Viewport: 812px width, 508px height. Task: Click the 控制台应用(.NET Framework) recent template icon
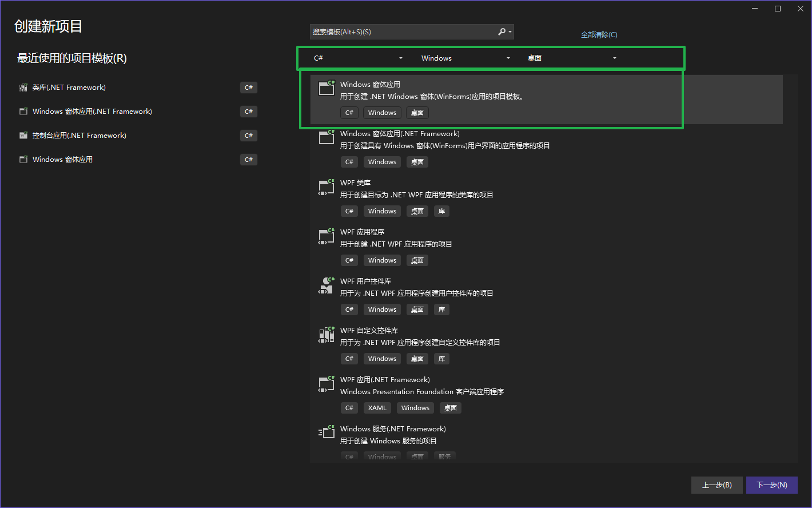[x=23, y=136]
